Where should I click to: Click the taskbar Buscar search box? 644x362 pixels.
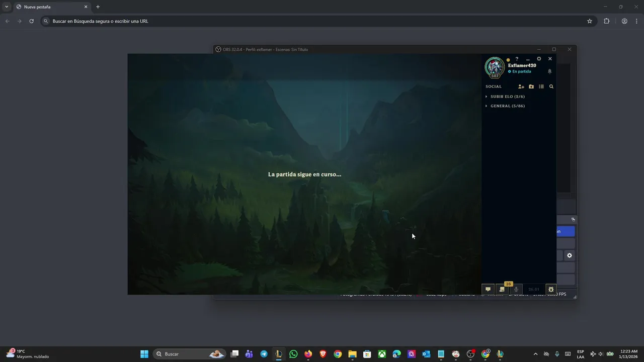coord(189,354)
